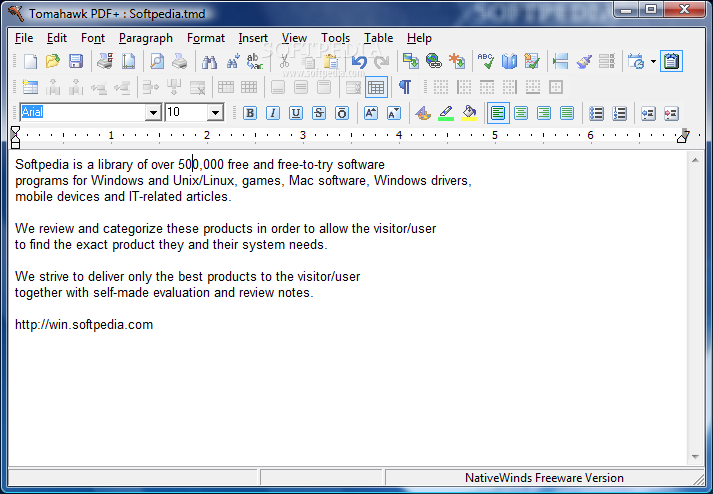Screen dimensions: 713x494
Task: Select center paragraph alignment
Action: point(521,113)
